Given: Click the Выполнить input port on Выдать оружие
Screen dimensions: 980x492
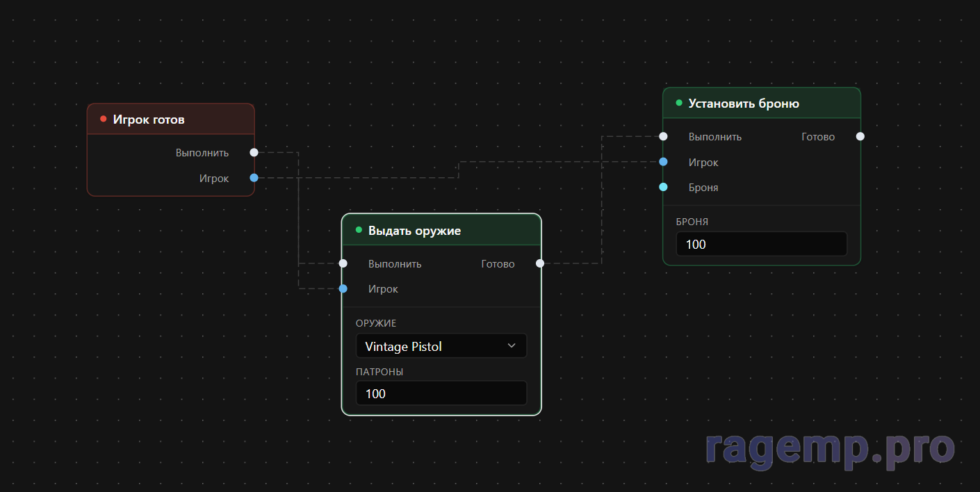Looking at the screenshot, I should pos(343,263).
